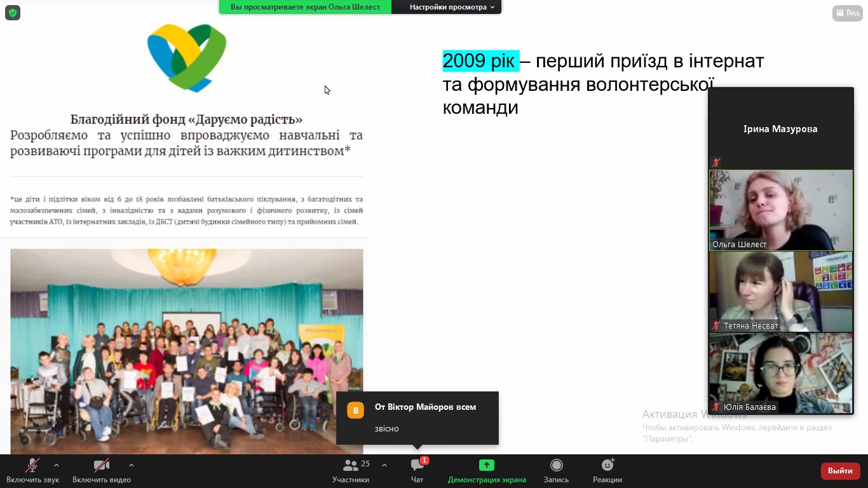Select Юлія Балаєва video thumbnail
868x488 pixels.
781,374
